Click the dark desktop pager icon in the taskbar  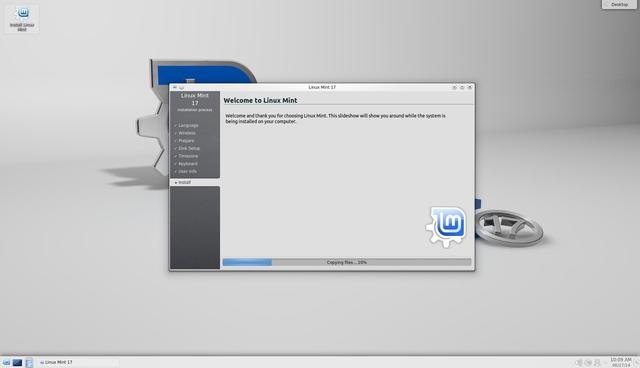(x=17, y=362)
